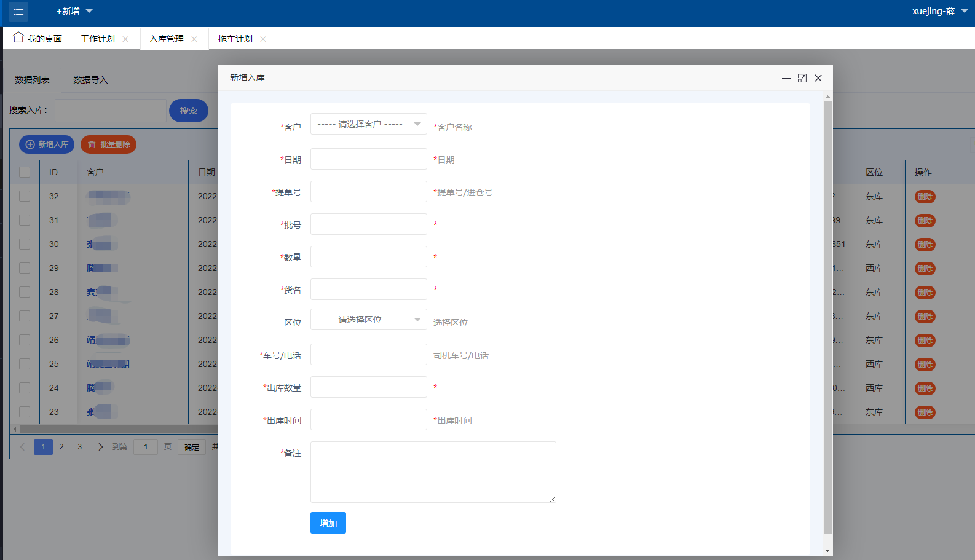Select the checkbox for row ID 30
The width and height of the screenshot is (975, 560).
point(25,244)
